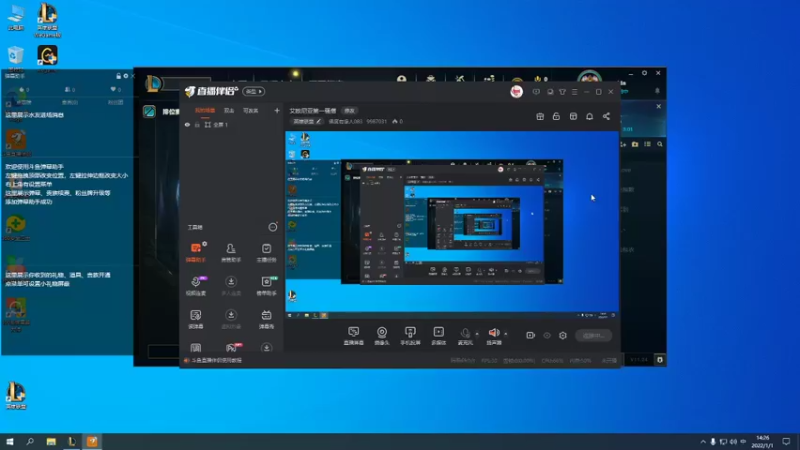Open File Explorer from taskbar
The height and width of the screenshot is (450, 800).
tap(51, 441)
